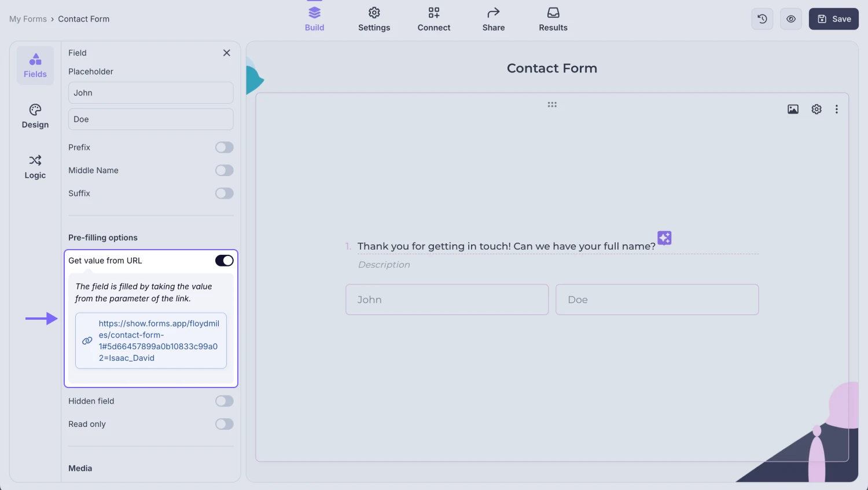The width and height of the screenshot is (868, 490).
Task: Click the preview eye icon
Action: coord(790,19)
